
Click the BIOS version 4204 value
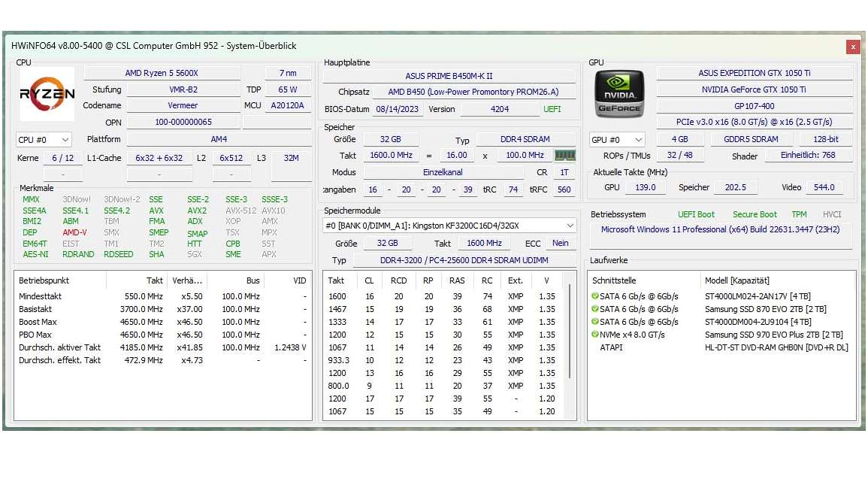499,109
